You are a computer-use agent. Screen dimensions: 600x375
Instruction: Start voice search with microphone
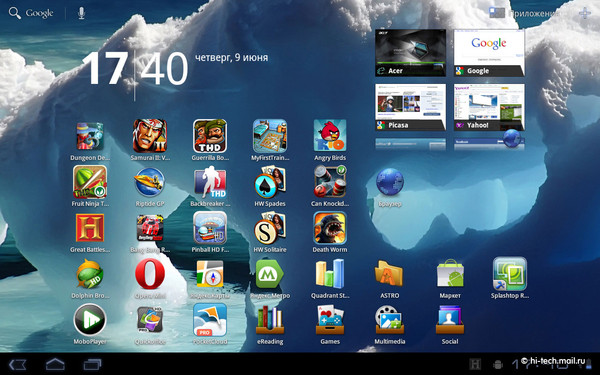point(81,13)
